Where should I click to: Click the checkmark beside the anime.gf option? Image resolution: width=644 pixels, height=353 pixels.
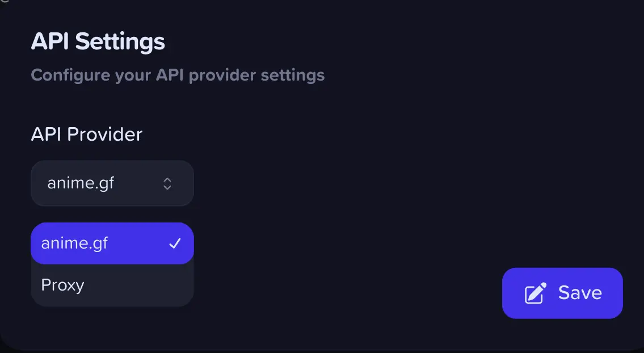[175, 243]
